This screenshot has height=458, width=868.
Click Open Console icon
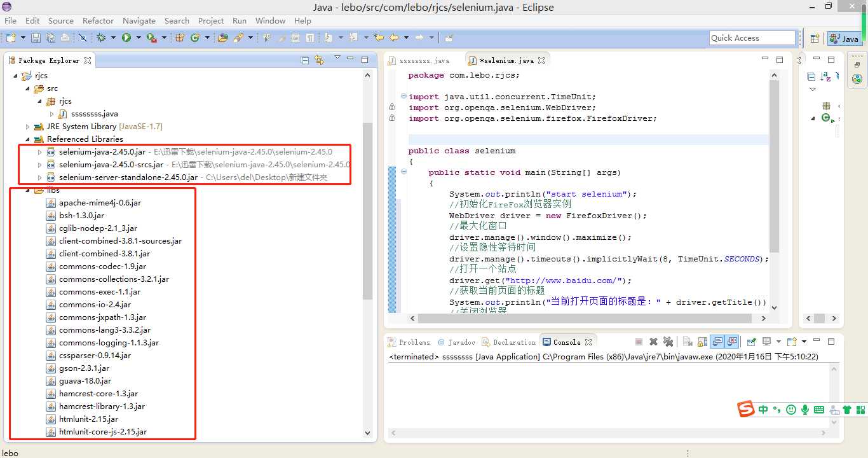tap(792, 342)
